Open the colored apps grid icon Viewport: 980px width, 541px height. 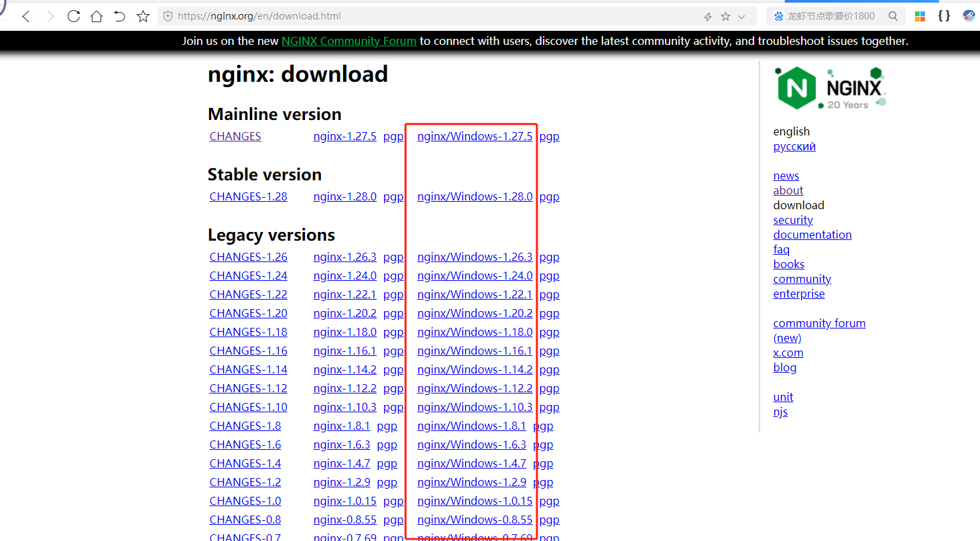pos(920,15)
